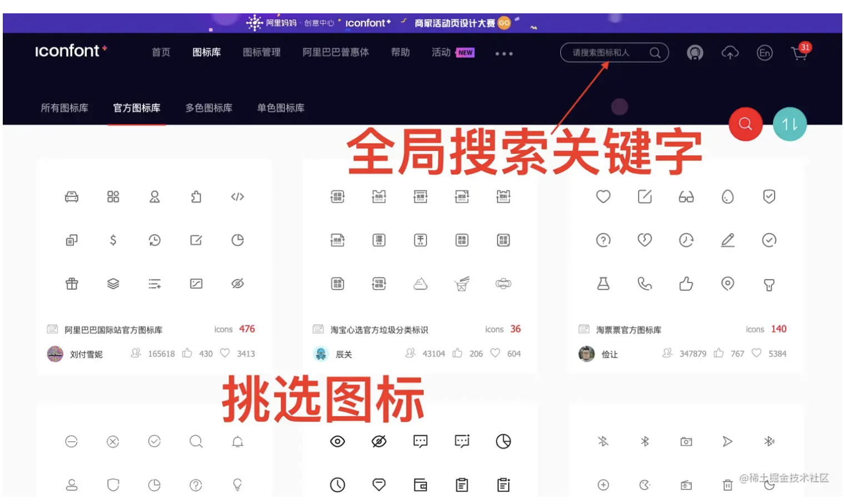Click the teal sort arrows button
The width and height of the screenshot is (844, 504).
[x=790, y=124]
